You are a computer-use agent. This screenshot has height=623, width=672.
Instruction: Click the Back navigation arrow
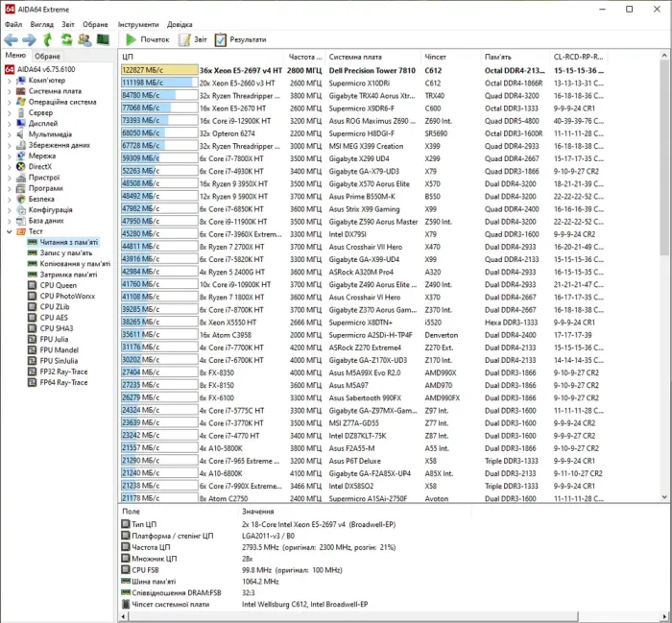point(12,39)
